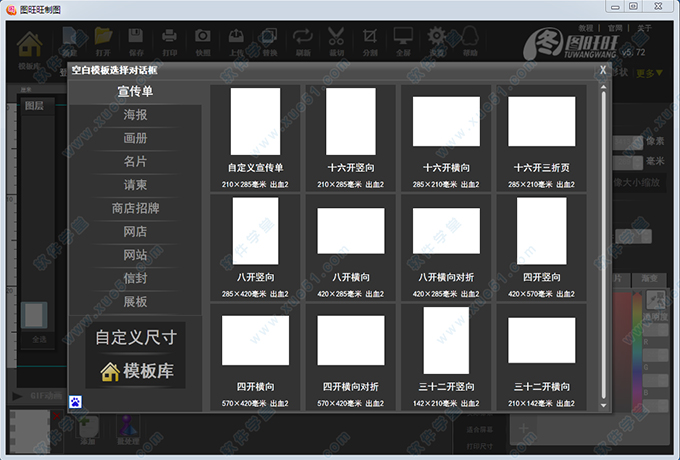This screenshot has height=460, width=680.
Task: Click the 新建 new file toolbar icon
Action: pyautogui.click(x=69, y=36)
